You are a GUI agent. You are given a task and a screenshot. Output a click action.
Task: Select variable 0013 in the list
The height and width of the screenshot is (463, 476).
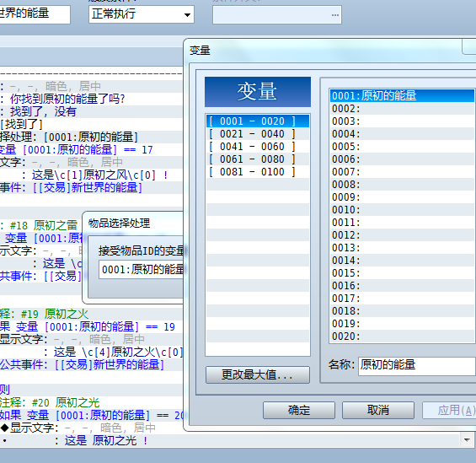pyautogui.click(x=402, y=248)
